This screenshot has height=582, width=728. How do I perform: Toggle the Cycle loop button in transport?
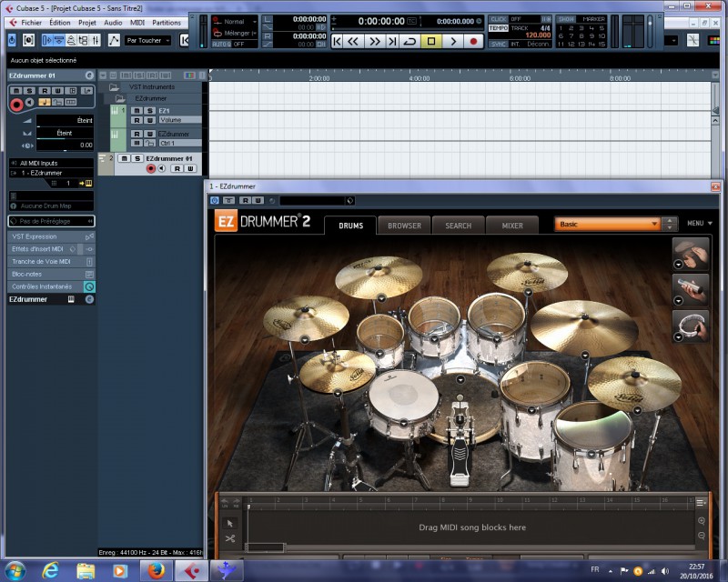410,41
